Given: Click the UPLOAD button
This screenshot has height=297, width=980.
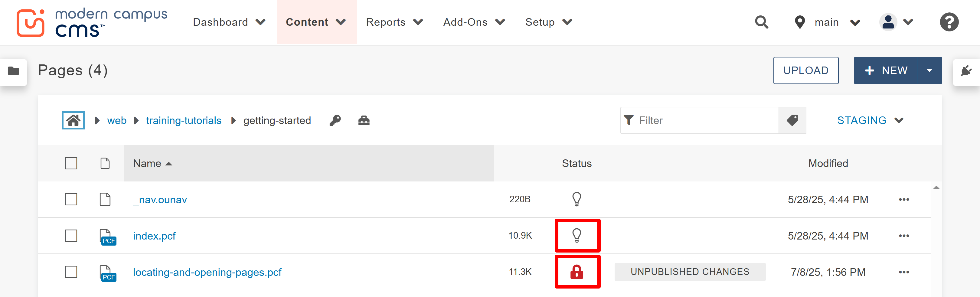Looking at the screenshot, I should (x=806, y=70).
